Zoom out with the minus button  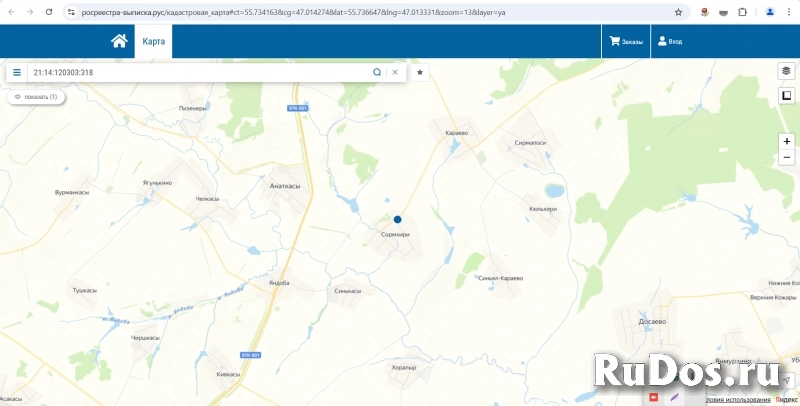(786, 158)
